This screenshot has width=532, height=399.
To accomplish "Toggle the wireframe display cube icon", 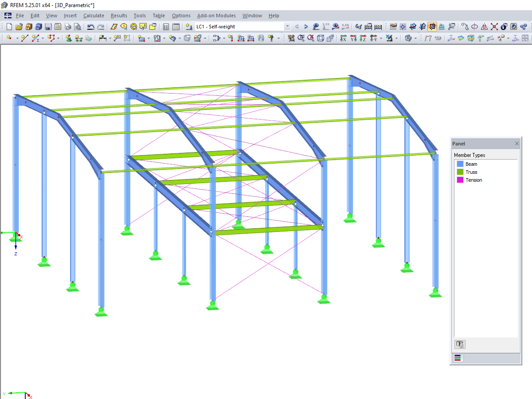I will [x=321, y=38].
